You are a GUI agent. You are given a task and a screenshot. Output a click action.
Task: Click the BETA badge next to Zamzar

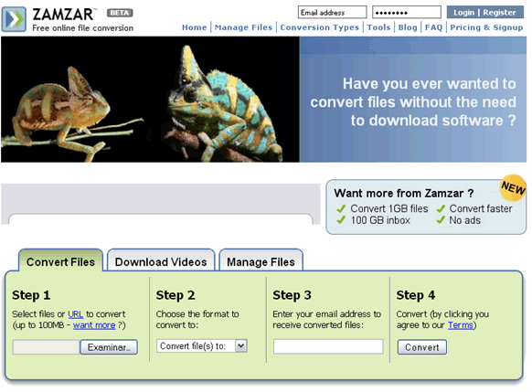point(120,13)
